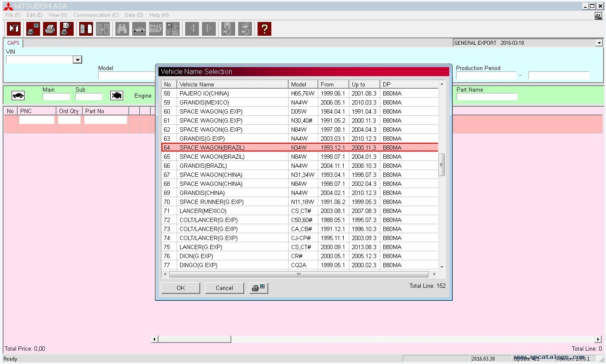Select DINGO(G.EXP) row
606x364 pixels.
[x=300, y=265]
